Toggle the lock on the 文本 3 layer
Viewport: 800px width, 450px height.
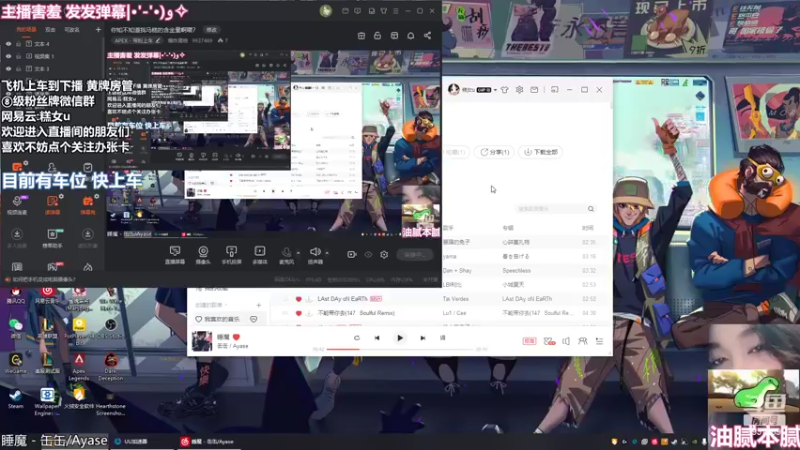[x=18, y=68]
